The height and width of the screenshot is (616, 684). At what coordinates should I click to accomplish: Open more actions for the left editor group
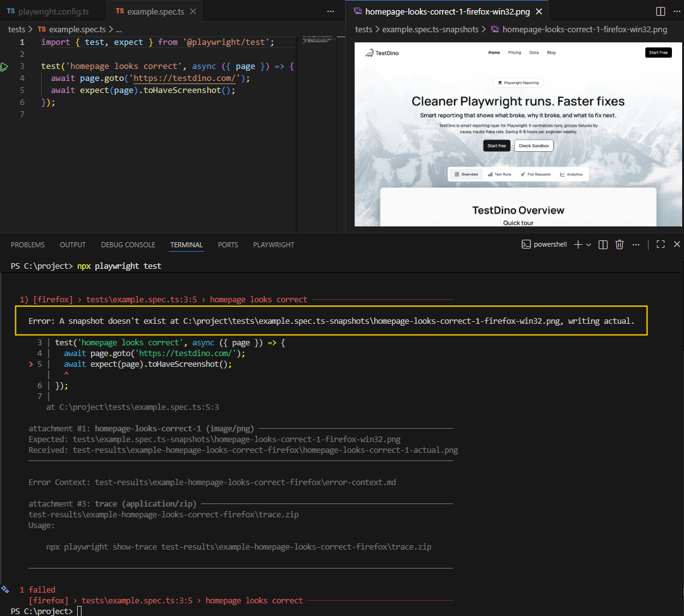(331, 11)
